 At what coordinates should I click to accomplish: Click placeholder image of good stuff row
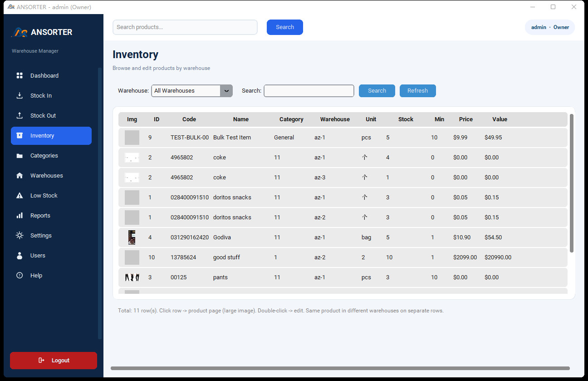click(132, 257)
